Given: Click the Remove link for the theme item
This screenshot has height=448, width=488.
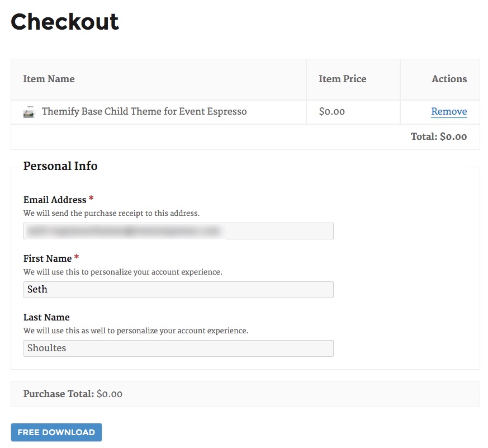Looking at the screenshot, I should tap(449, 111).
